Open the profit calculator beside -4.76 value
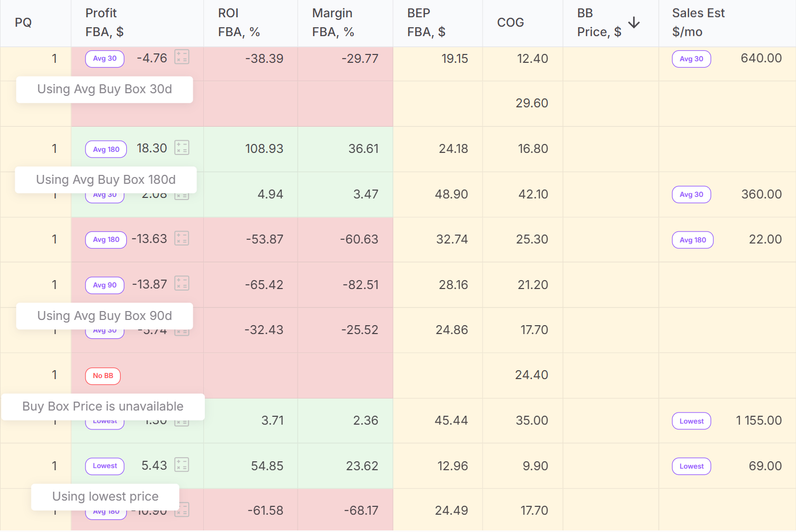The height and width of the screenshot is (532, 796). coord(182,57)
